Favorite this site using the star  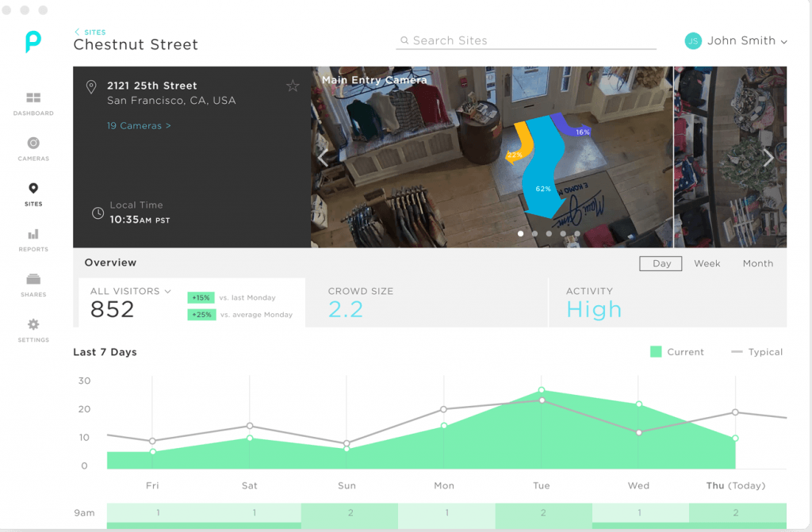(293, 86)
